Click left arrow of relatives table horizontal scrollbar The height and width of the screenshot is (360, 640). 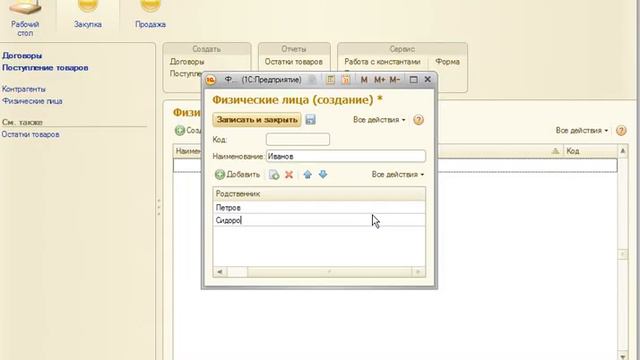click(x=220, y=272)
